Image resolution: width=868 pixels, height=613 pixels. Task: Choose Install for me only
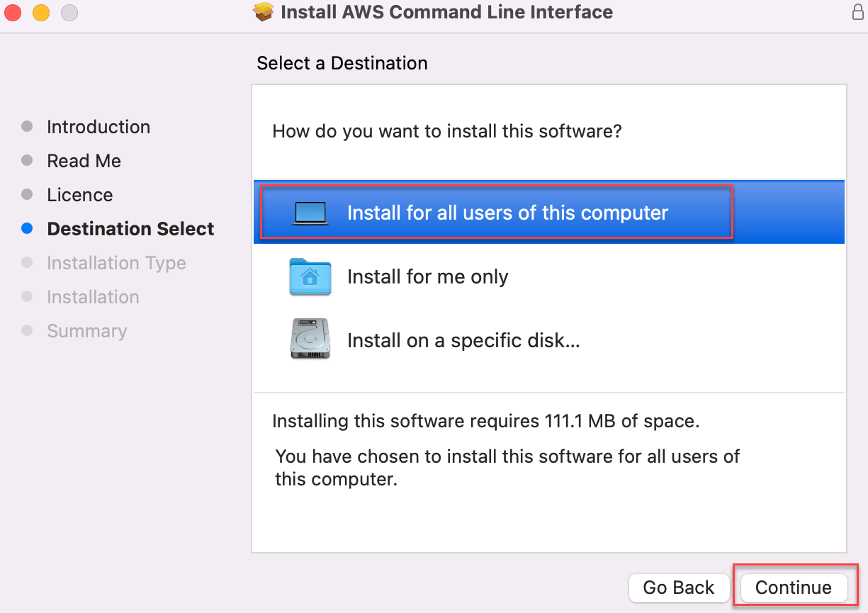coord(427,276)
